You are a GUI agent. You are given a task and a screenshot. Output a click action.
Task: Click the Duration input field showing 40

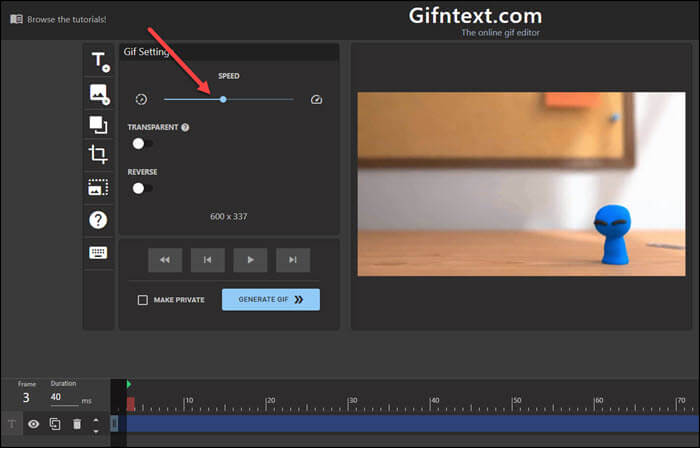(65, 397)
